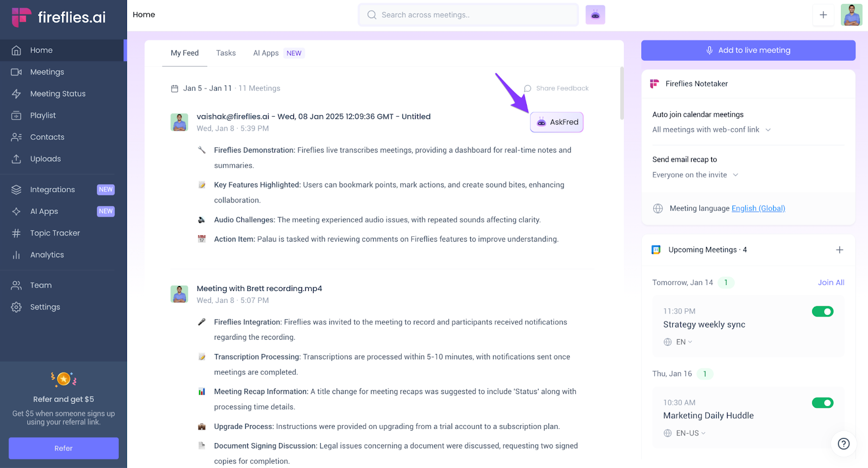The height and width of the screenshot is (468, 868).
Task: Click the Jan 5 - Jan 11 date range
Action: coord(207,88)
